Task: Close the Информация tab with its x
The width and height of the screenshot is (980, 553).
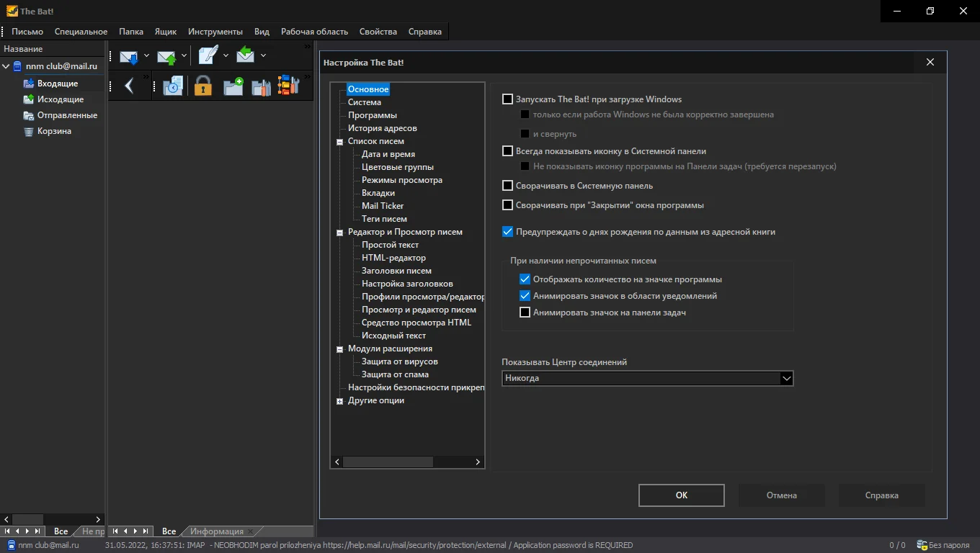Action: click(x=250, y=532)
